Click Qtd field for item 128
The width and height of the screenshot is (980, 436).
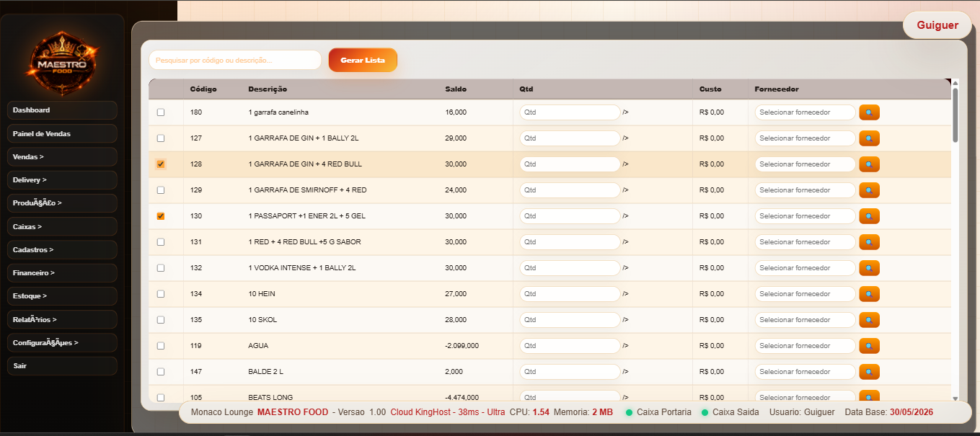click(570, 164)
